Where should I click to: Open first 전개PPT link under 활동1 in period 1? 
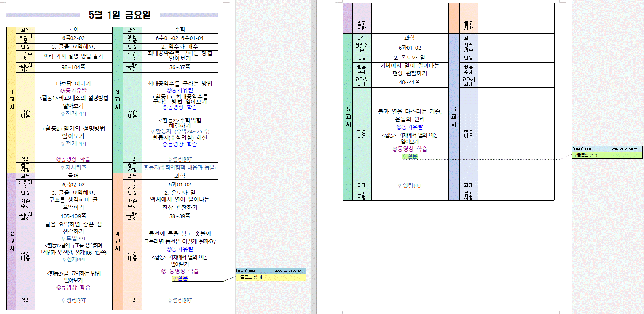[74, 114]
